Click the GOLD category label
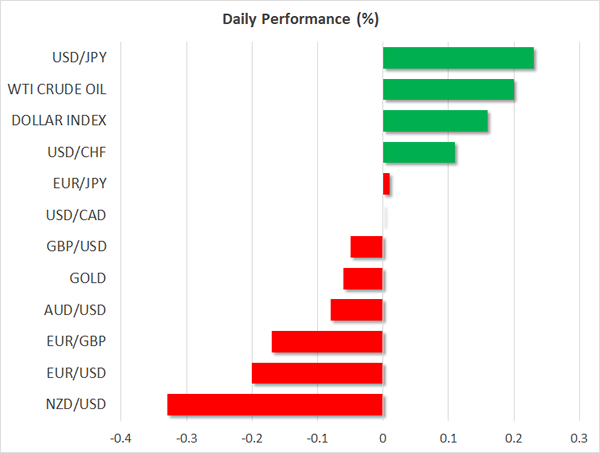This screenshot has height=453, width=600. (88, 278)
